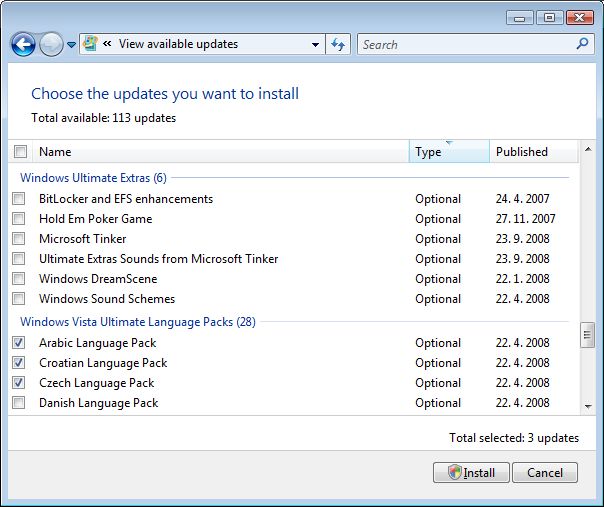Uncheck the Arabic Language Pack checkbox
This screenshot has width=604, height=507.
(x=18, y=343)
